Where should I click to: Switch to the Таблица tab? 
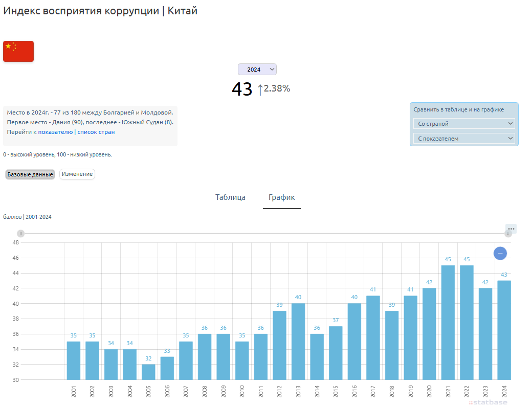click(230, 197)
